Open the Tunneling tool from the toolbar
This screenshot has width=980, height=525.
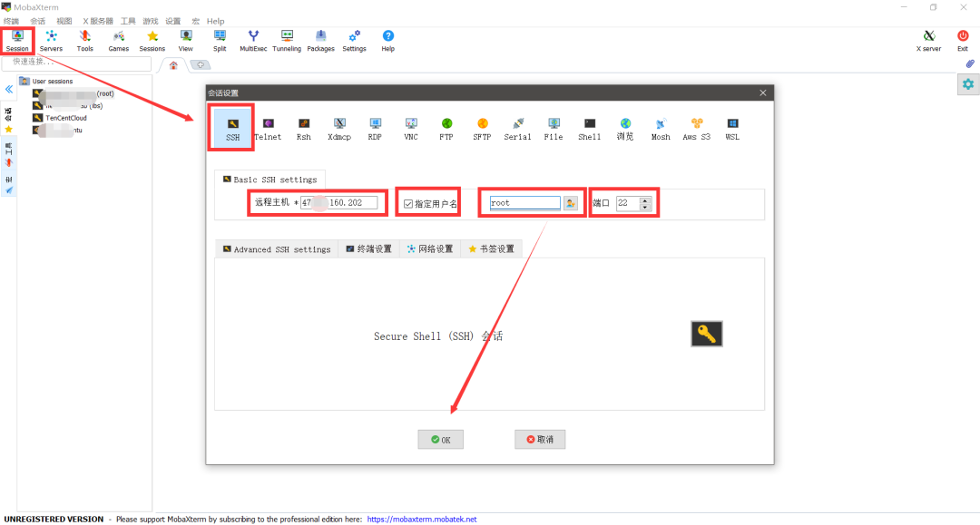point(287,39)
